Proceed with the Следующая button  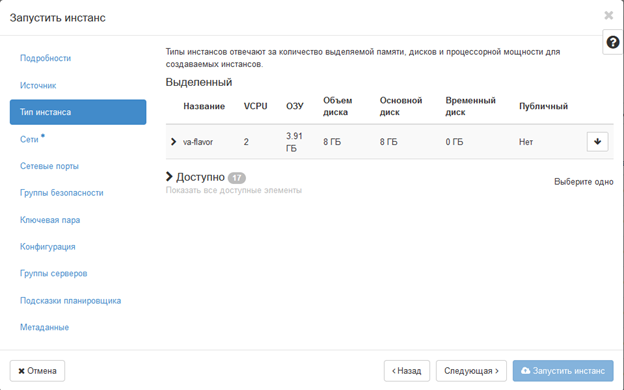(x=471, y=371)
